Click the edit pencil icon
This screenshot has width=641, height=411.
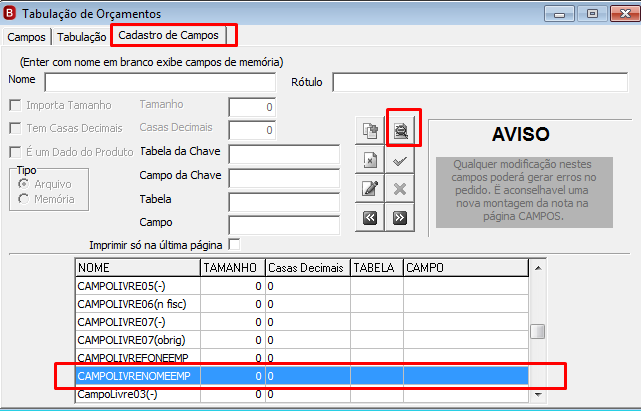point(370,188)
